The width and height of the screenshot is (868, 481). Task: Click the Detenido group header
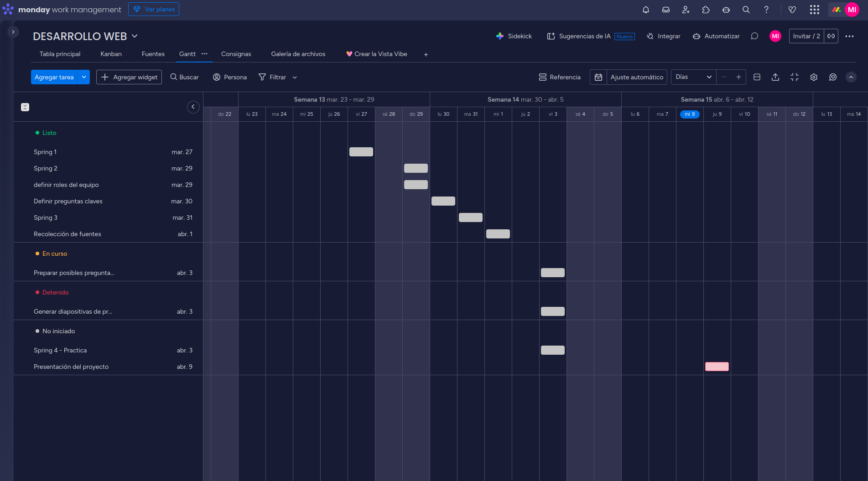pos(56,292)
